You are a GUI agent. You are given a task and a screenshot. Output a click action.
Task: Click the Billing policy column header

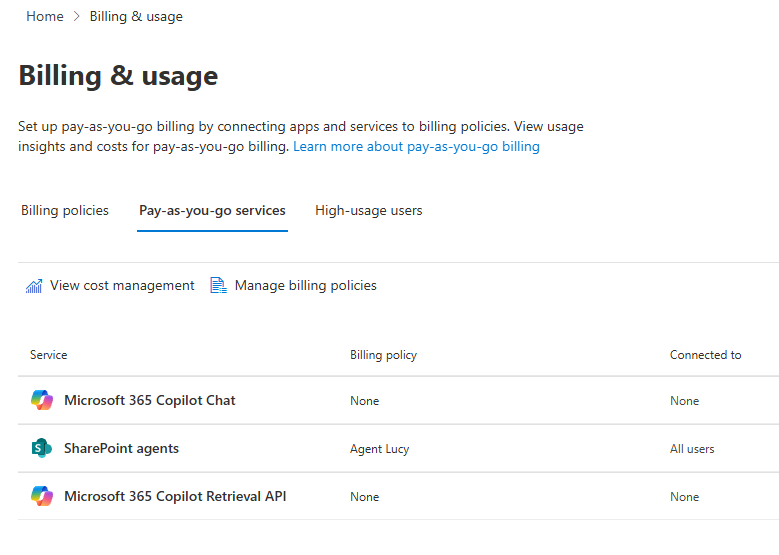pos(383,355)
